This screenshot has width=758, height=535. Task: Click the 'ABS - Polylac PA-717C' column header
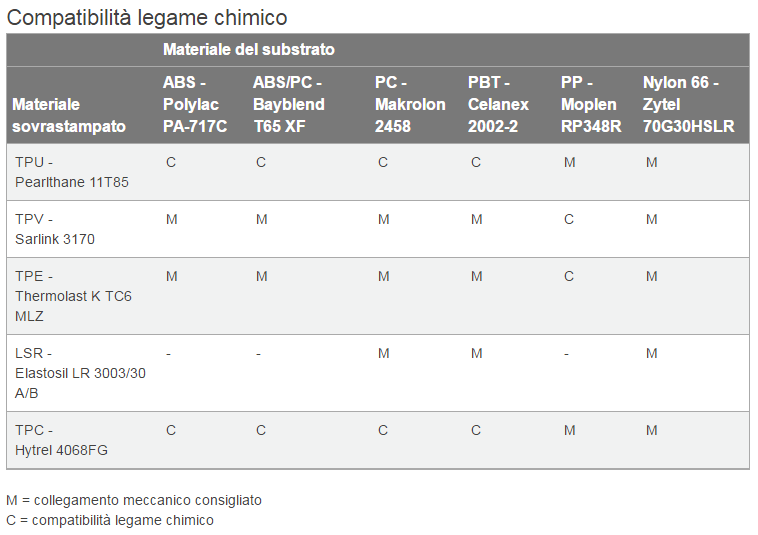(195, 105)
